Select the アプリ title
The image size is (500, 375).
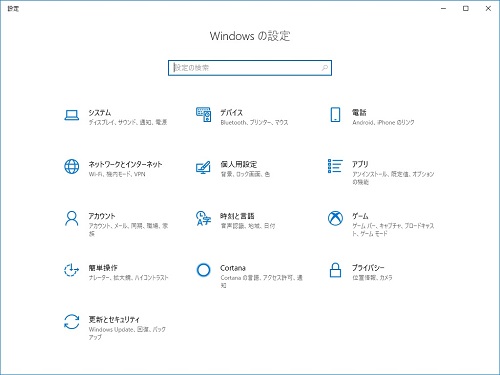click(360, 164)
